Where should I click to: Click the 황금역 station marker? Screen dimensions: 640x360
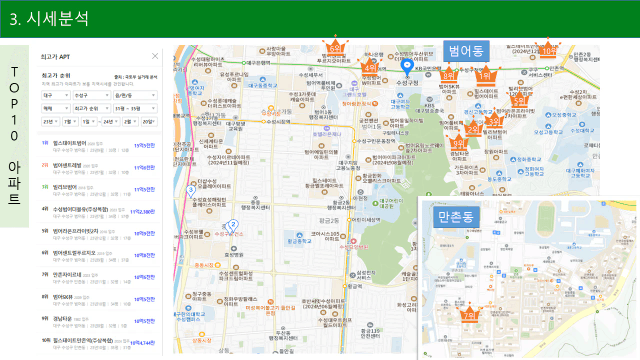coord(345,287)
